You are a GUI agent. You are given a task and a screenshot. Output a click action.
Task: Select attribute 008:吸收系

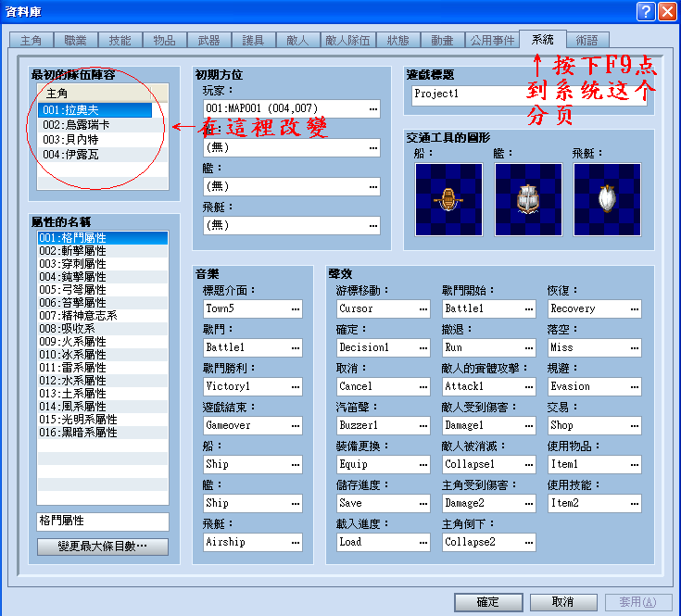coord(103,329)
